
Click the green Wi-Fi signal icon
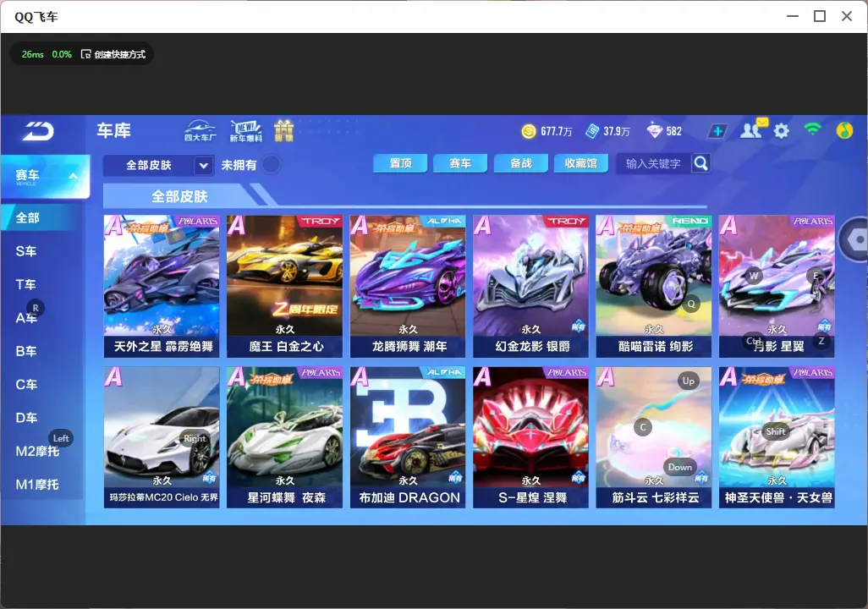[x=812, y=129]
